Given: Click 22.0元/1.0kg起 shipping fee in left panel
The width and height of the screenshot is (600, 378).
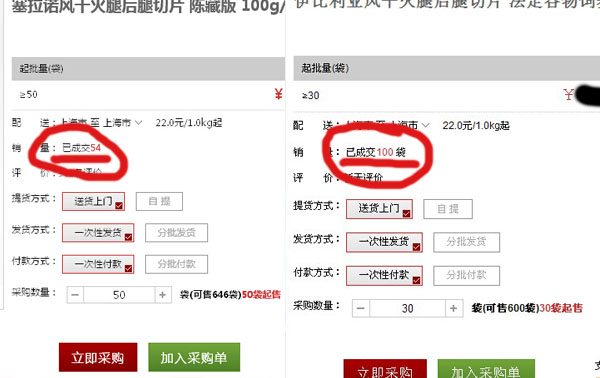Looking at the screenshot, I should 189,123.
